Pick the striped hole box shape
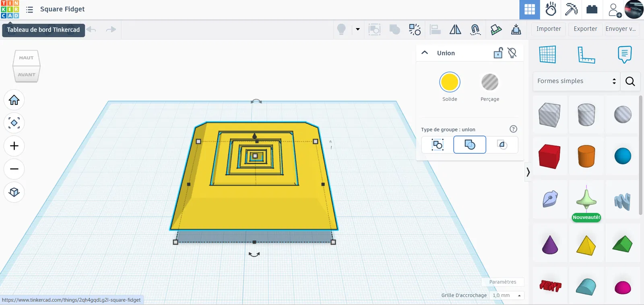The height and width of the screenshot is (305, 644). (550, 115)
